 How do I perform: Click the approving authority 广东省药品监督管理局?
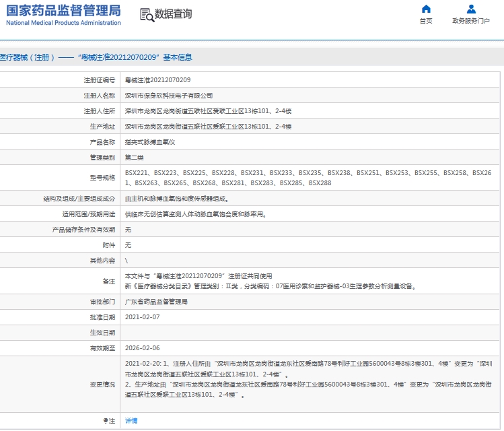click(x=156, y=302)
